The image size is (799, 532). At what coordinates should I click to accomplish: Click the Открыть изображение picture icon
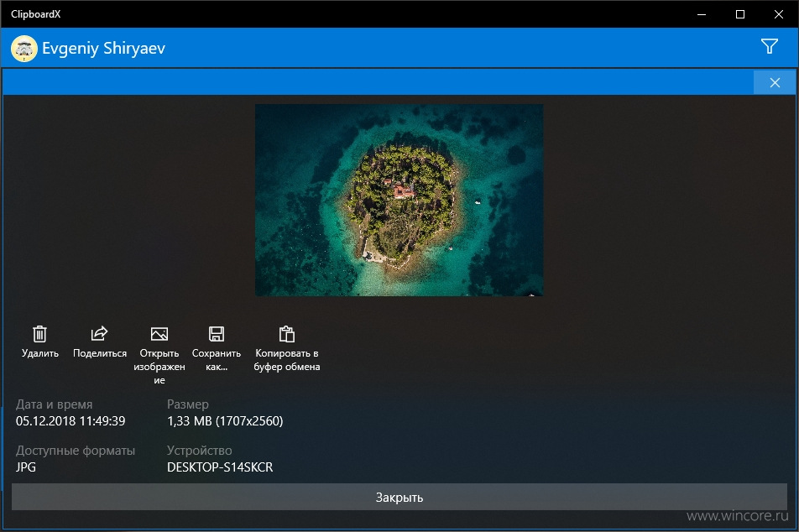coord(159,334)
